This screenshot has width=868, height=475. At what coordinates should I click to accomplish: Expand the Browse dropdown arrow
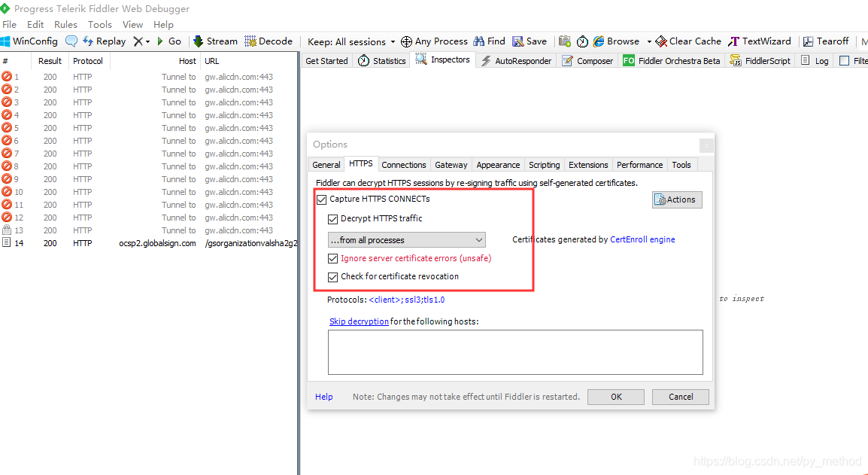[649, 41]
